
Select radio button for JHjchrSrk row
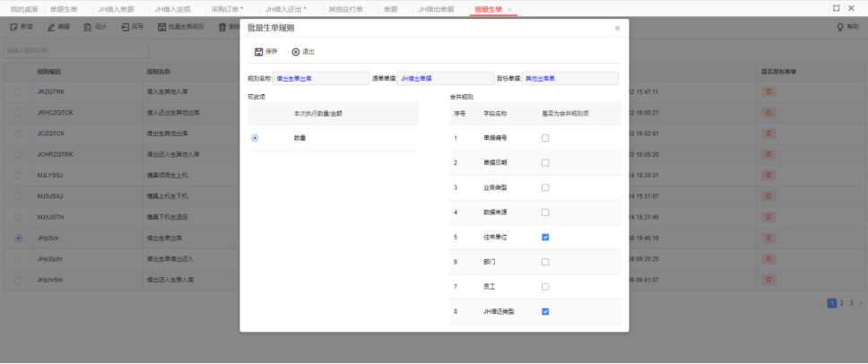(18, 280)
